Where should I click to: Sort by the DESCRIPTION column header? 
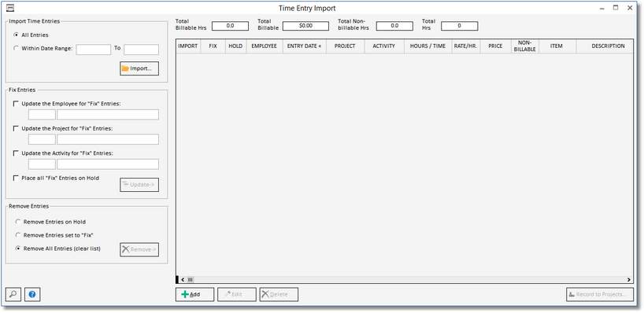click(x=605, y=46)
